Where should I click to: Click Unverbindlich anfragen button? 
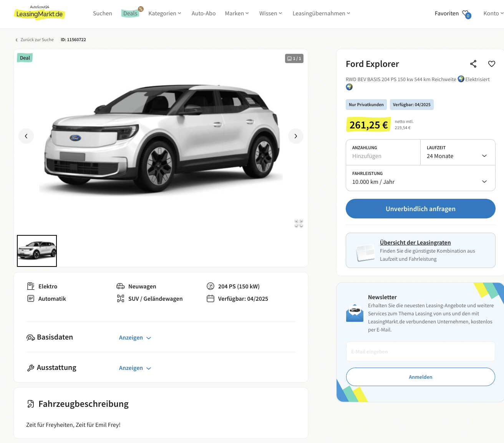[421, 209]
